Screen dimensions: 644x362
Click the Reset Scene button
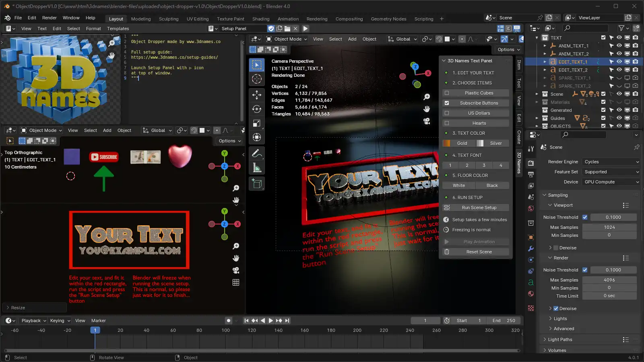tap(476, 252)
